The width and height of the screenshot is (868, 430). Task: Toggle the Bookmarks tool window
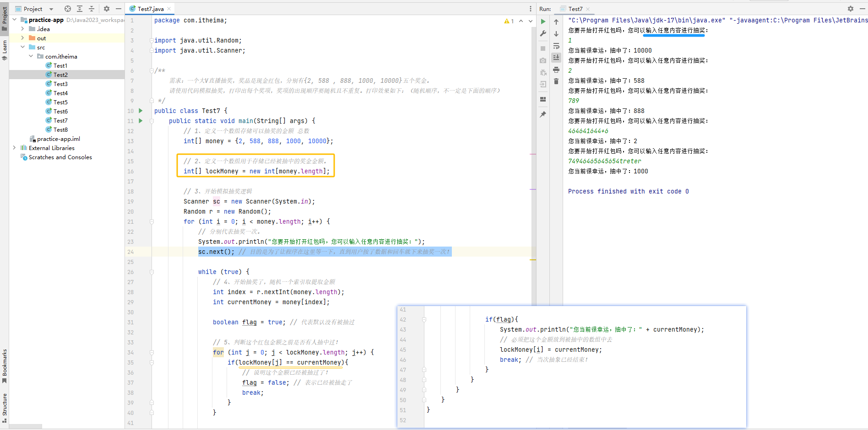point(5,366)
